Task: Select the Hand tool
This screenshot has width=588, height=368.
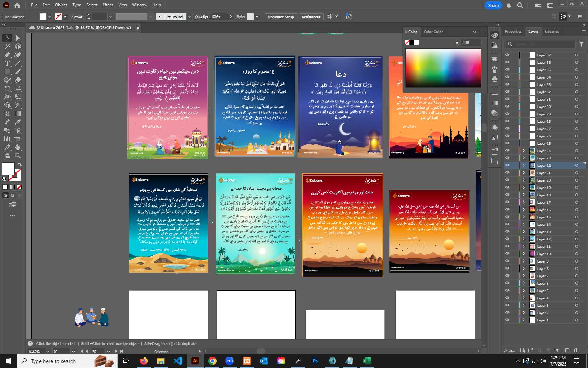Action: click(x=18, y=147)
